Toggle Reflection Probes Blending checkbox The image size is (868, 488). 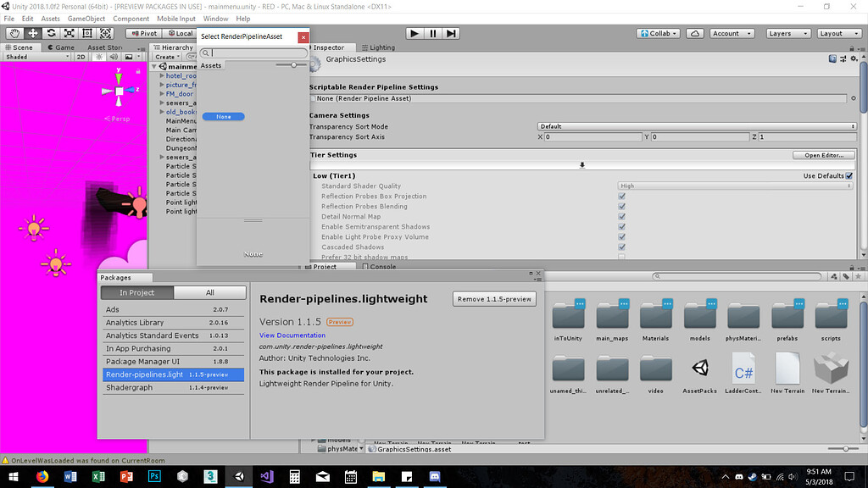(621, 207)
